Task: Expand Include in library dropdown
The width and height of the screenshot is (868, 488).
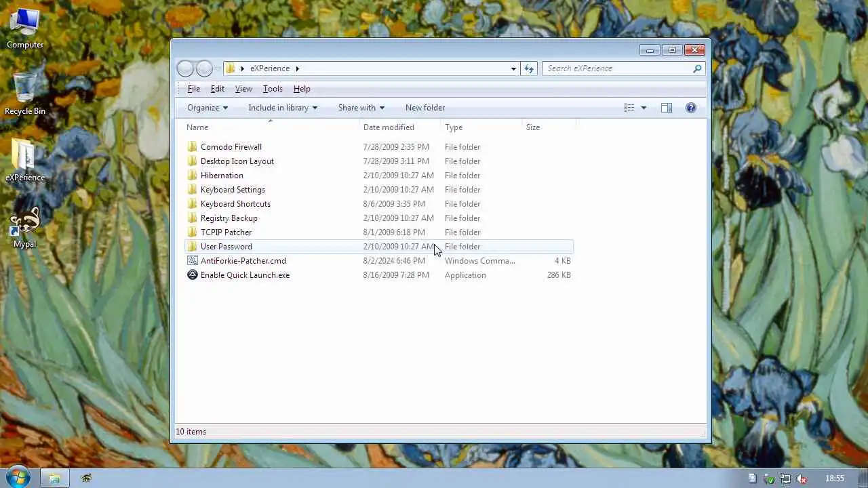Action: [x=283, y=108]
